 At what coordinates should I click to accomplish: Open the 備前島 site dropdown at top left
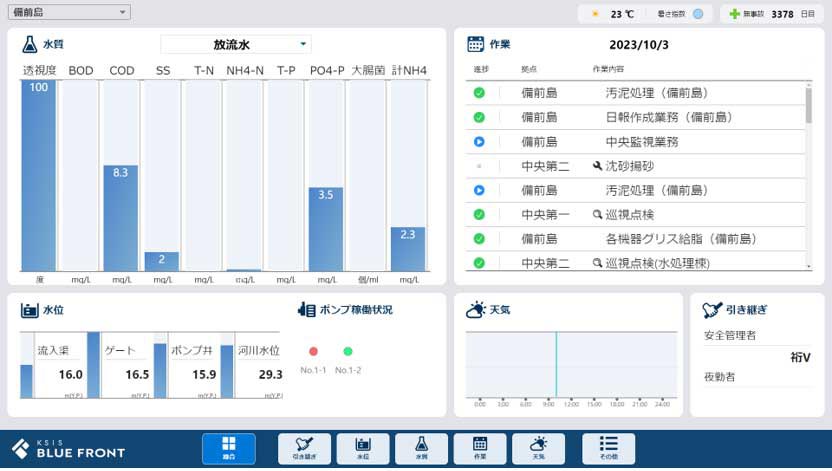coord(68,12)
